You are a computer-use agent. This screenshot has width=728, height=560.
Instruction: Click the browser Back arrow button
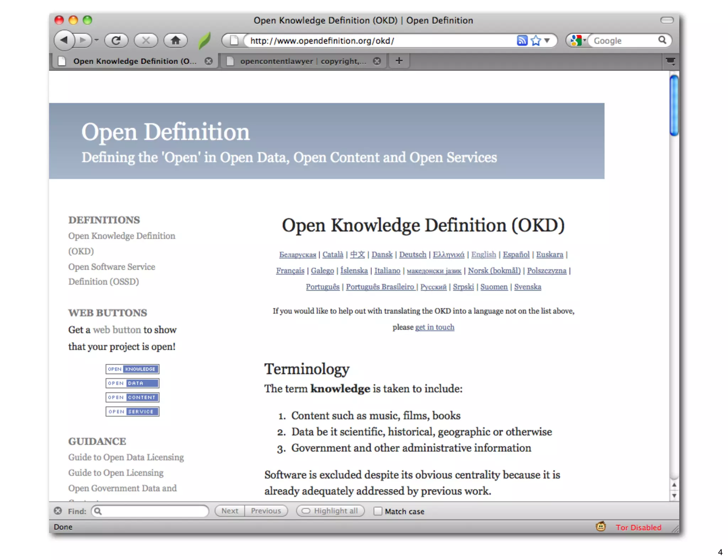[x=64, y=40]
